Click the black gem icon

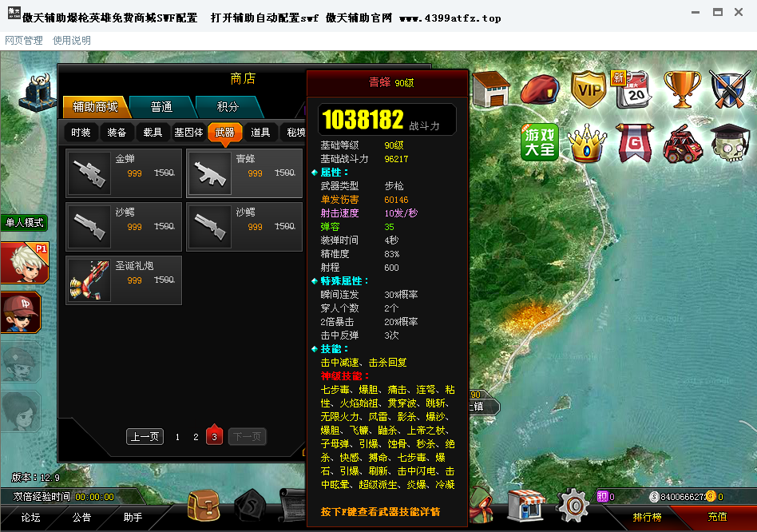pos(250,506)
